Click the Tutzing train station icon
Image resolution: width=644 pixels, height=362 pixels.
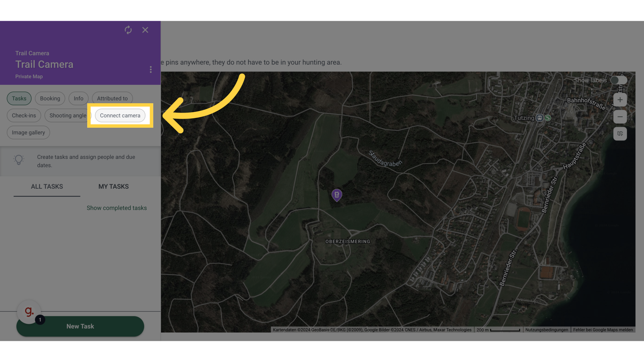coord(540,118)
